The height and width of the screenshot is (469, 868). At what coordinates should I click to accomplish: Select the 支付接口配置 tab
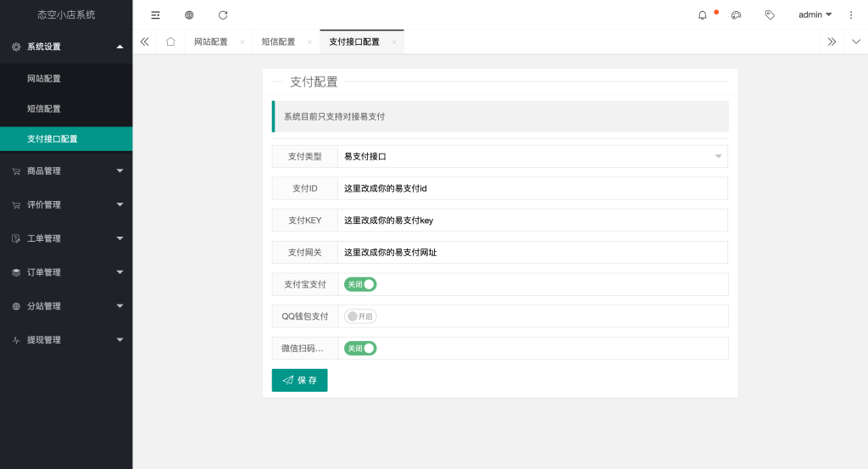[x=354, y=42]
